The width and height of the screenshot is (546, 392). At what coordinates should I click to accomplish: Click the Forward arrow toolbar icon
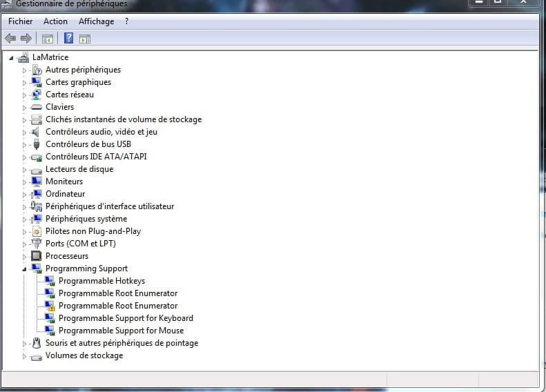pyautogui.click(x=26, y=38)
